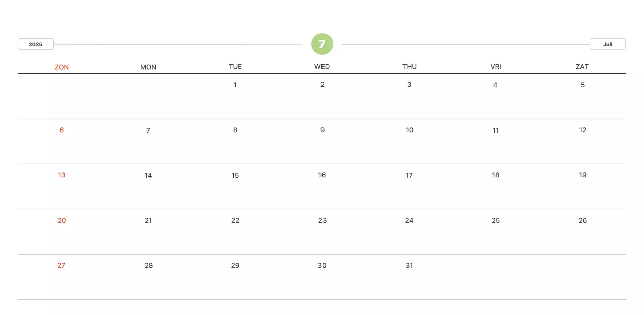
Task: Select the date 31 cell
Action: coord(409,266)
